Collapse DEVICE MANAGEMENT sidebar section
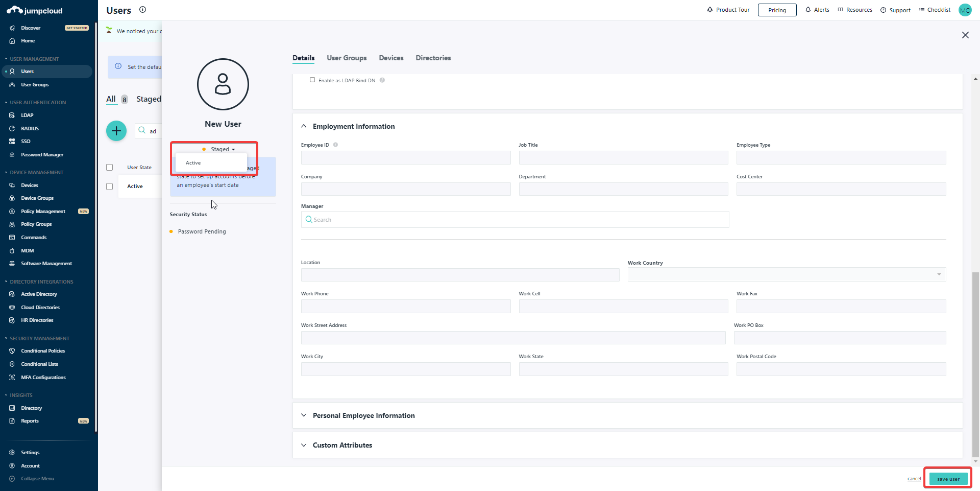 [34, 173]
